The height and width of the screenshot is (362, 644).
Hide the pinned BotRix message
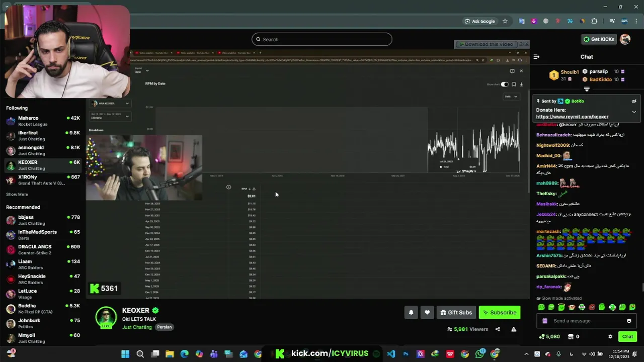[634, 101]
